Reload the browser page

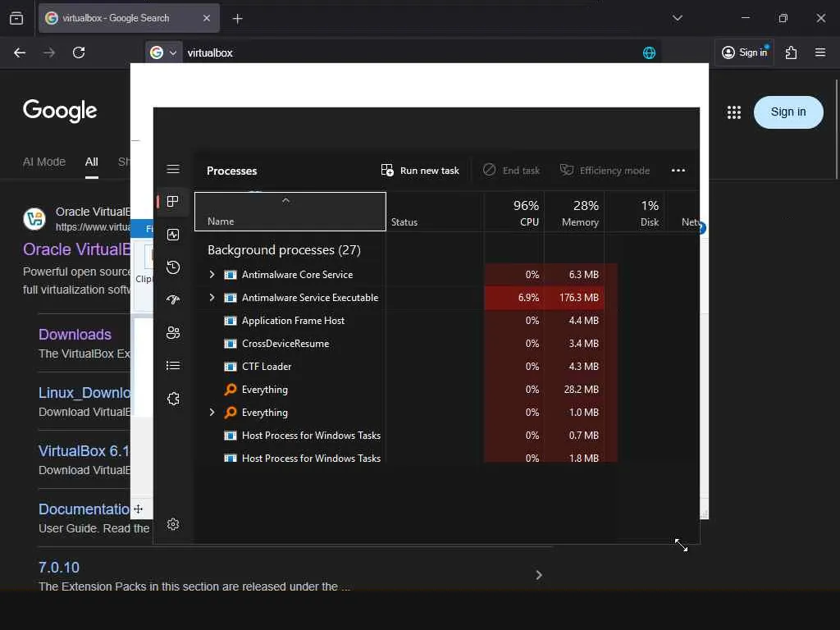[x=79, y=52]
